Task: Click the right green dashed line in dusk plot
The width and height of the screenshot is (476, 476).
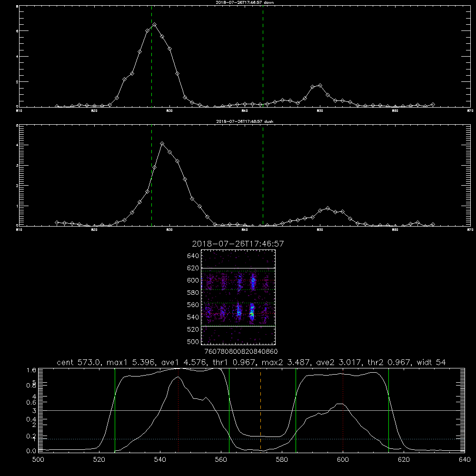Action: coord(263,176)
